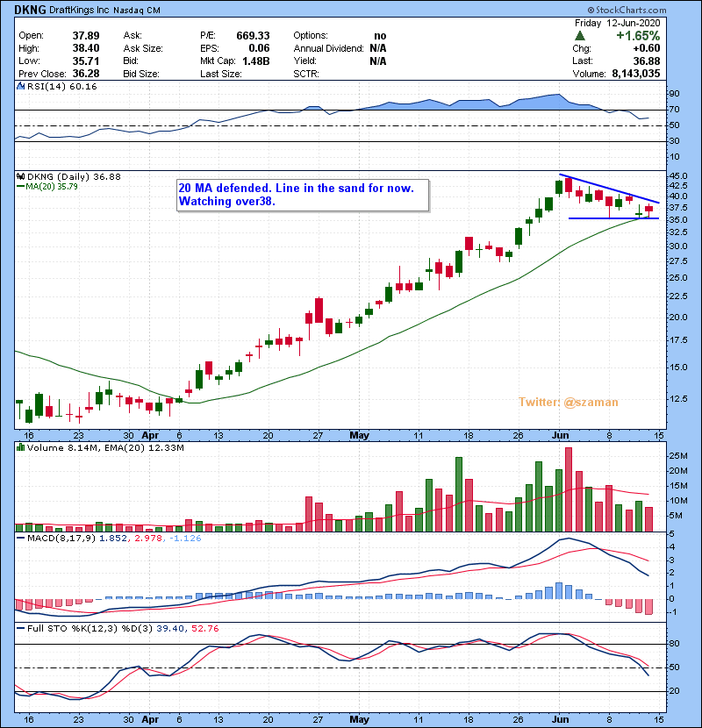Click the May label on the stochastic panel date axis
The width and height of the screenshot is (702, 728).
pos(359,719)
